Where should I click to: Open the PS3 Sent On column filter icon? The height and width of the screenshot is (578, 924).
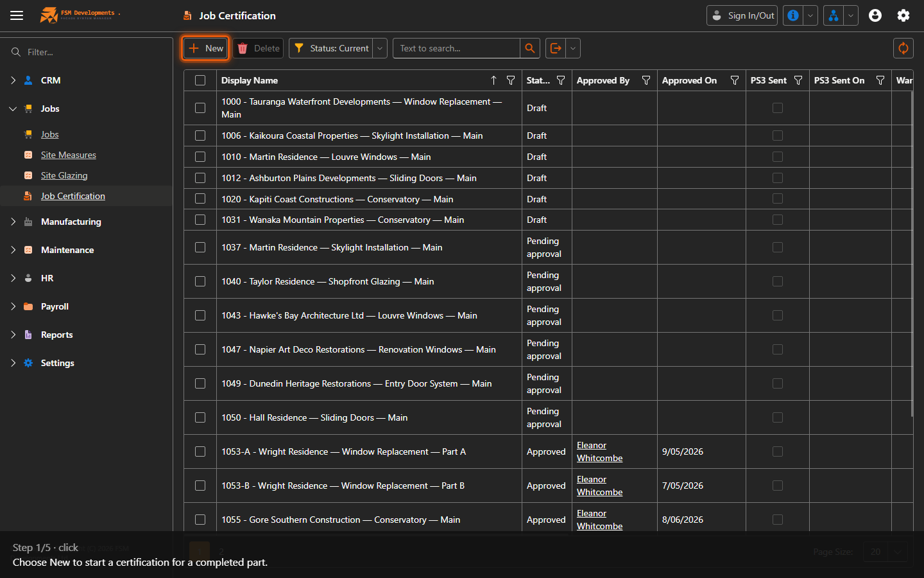[880, 80]
